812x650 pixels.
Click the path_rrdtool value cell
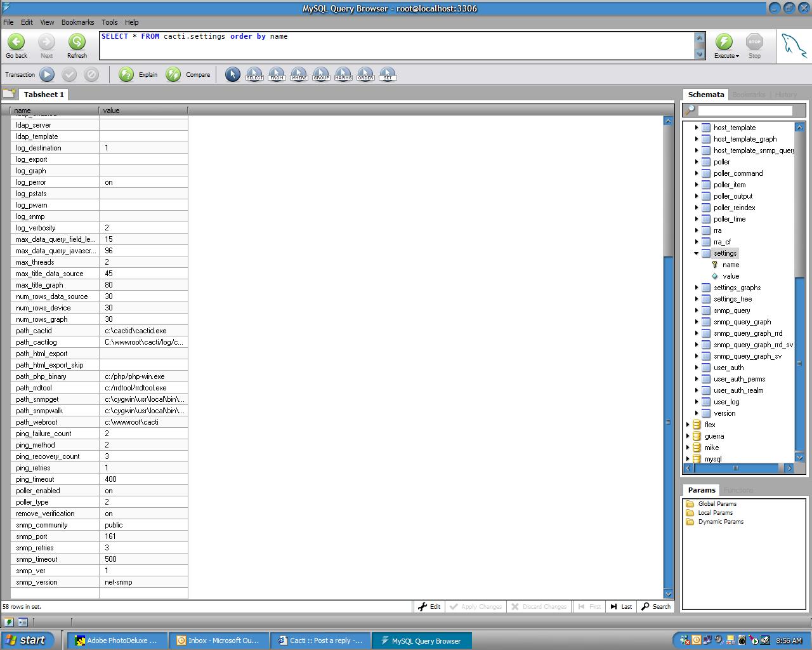click(x=143, y=388)
